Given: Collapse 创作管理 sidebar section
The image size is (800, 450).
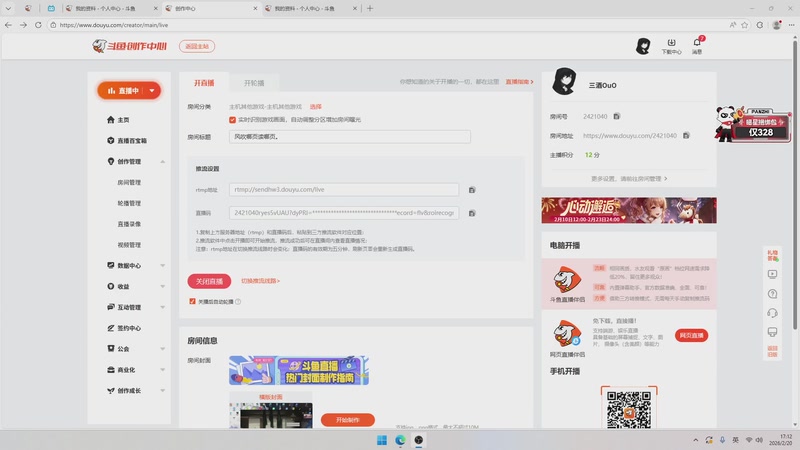Looking at the screenshot, I should coord(163,161).
